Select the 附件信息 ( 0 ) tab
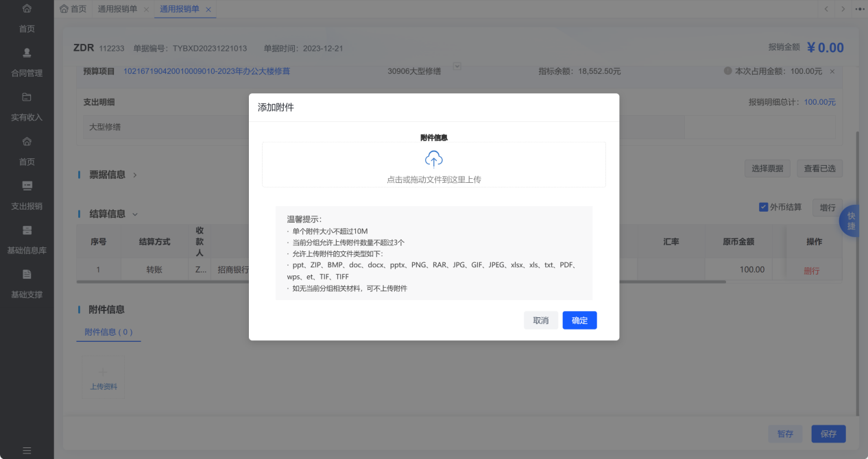The image size is (868, 459). (x=108, y=332)
